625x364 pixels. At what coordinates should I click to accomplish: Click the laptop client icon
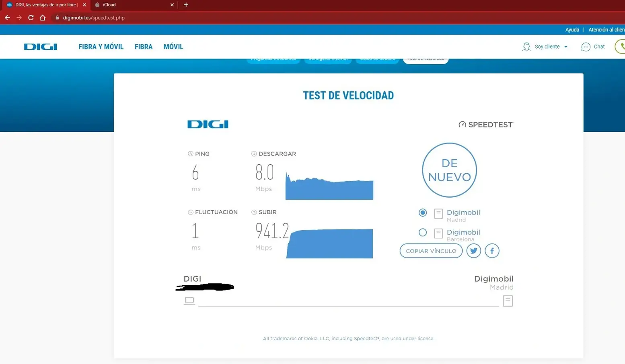(189, 301)
